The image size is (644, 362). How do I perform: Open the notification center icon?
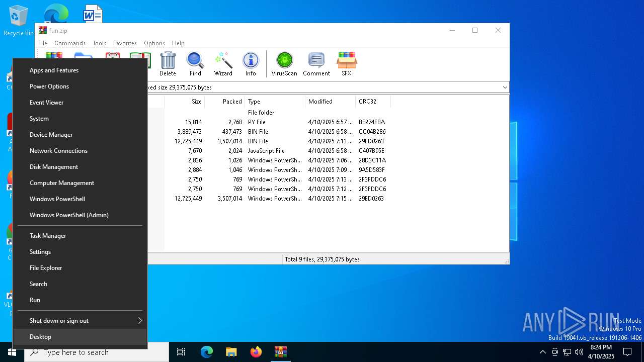627,352
